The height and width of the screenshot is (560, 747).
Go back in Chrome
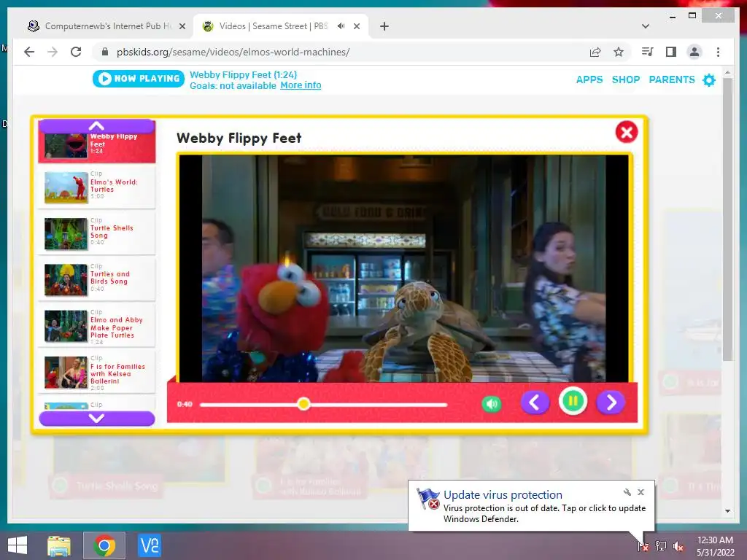coord(29,52)
